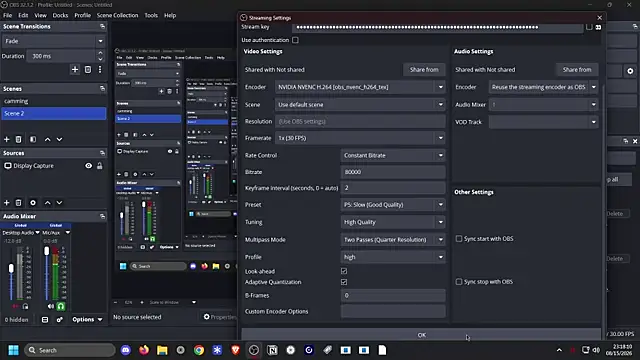Switch Audio Mixer layout icon

[45, 320]
